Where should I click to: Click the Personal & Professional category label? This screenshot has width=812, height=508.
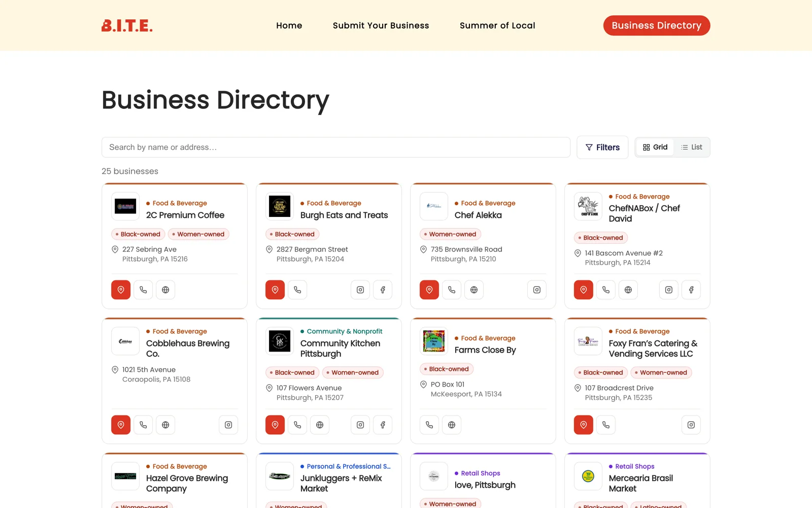click(x=349, y=466)
